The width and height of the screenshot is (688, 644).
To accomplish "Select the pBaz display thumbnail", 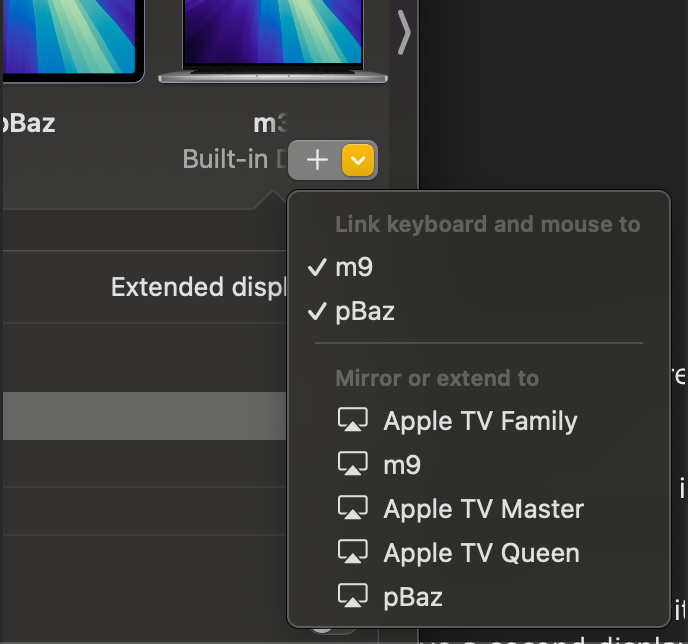I will tap(70, 40).
